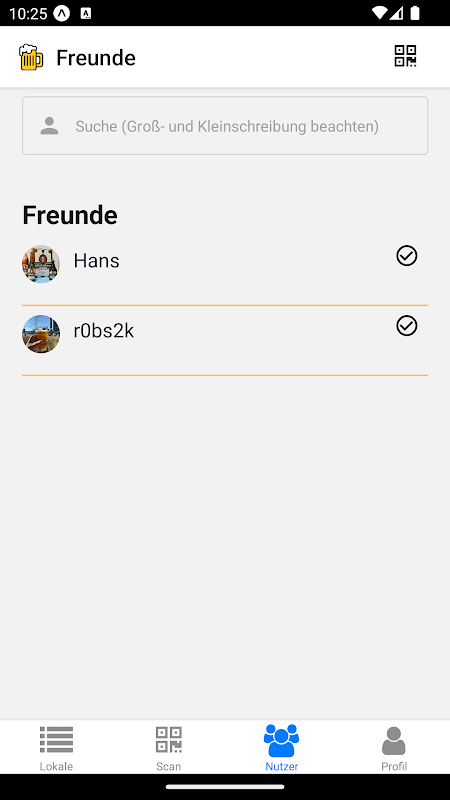Open the Scan QR icon in bottom bar
Image resolution: width=450 pixels, height=800 pixels.
click(168, 740)
